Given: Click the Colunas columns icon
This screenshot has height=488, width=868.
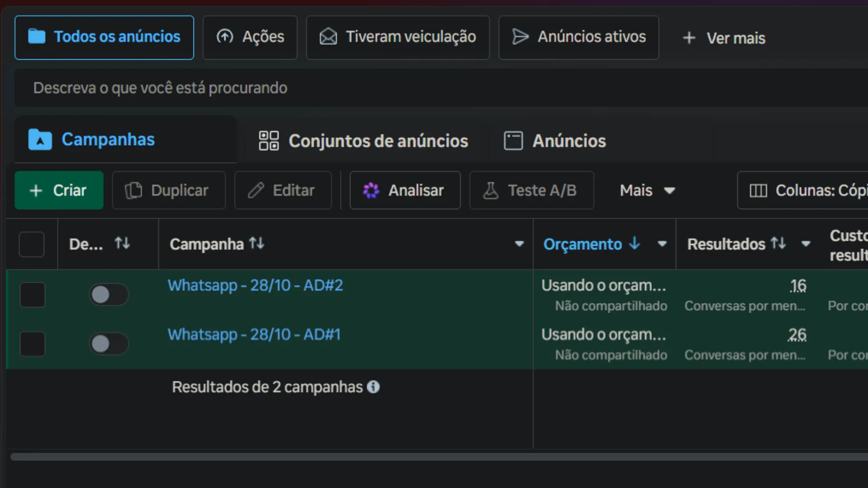Looking at the screenshot, I should click(758, 191).
